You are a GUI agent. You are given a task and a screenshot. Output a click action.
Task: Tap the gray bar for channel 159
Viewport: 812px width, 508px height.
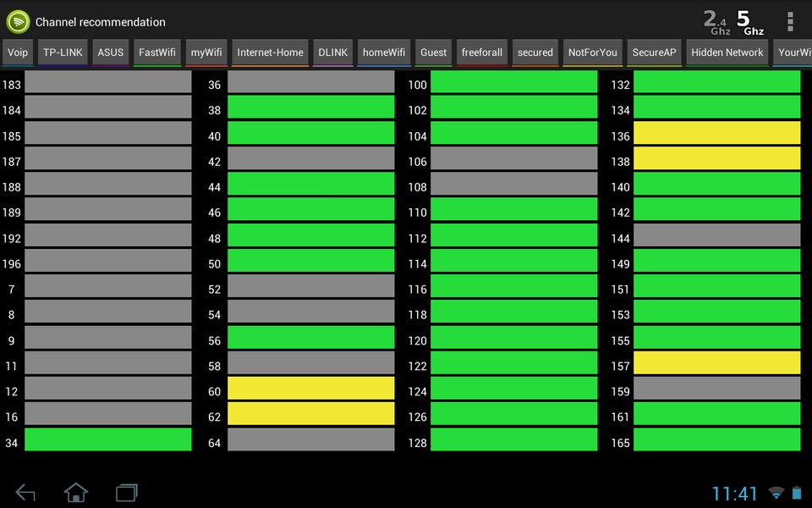pyautogui.click(x=717, y=389)
